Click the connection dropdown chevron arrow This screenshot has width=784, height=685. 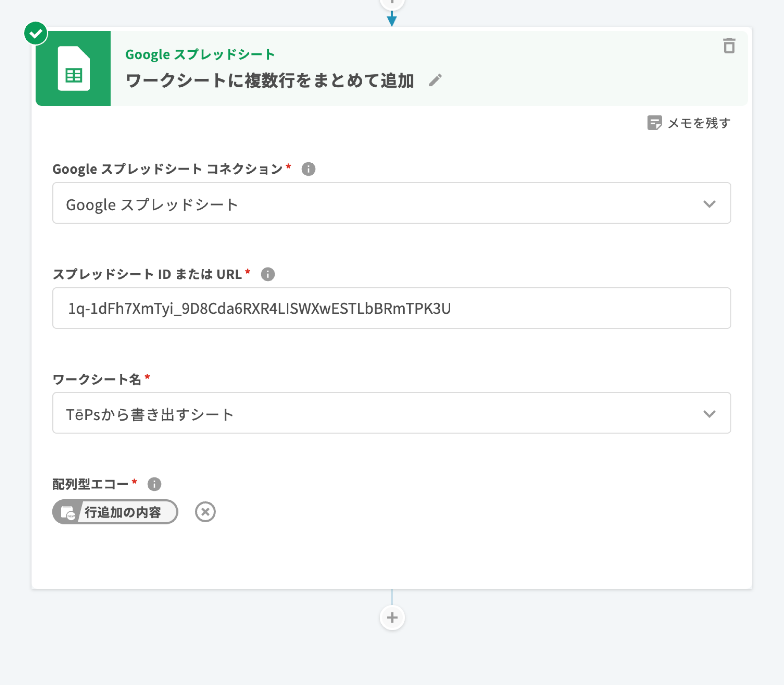(709, 204)
